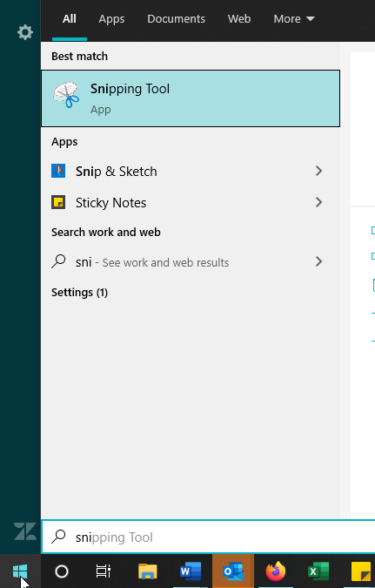
Task: Focus the search input with snipping Tool
Action: tap(208, 537)
